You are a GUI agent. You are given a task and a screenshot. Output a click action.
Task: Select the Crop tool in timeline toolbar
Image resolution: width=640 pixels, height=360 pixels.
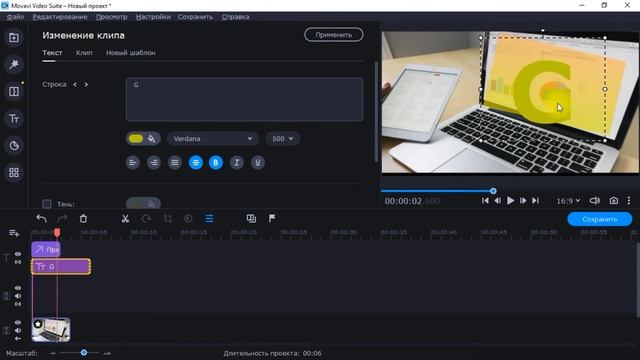167,219
